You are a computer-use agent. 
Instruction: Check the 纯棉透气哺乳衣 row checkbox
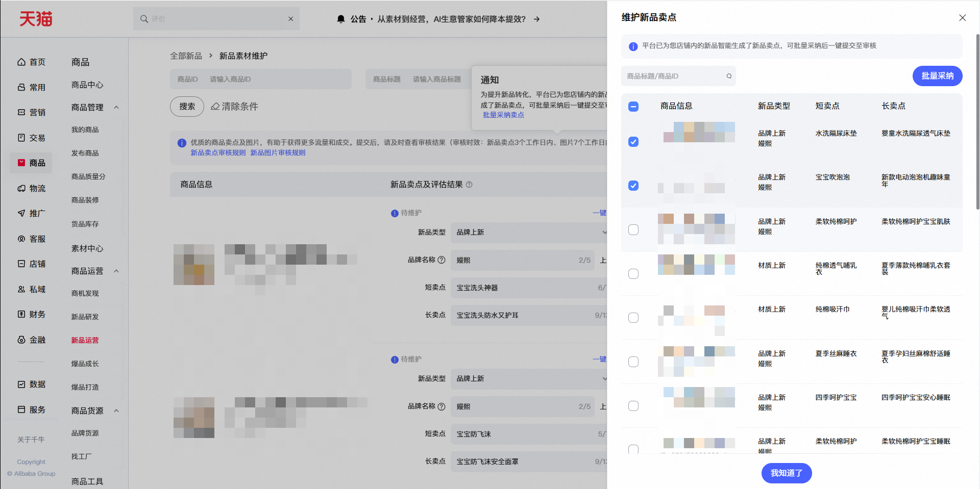(x=633, y=274)
